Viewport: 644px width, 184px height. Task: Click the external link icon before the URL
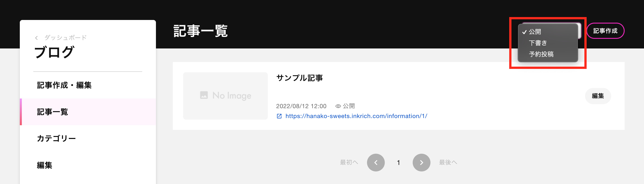point(279,116)
